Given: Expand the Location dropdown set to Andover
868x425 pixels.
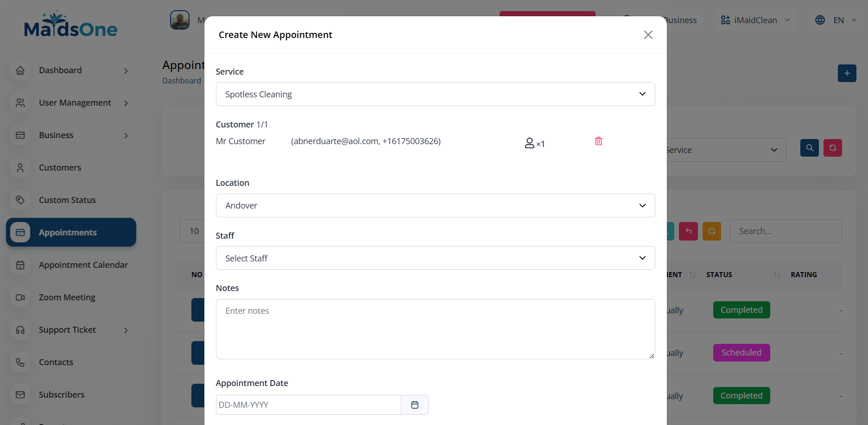Looking at the screenshot, I should [x=435, y=205].
